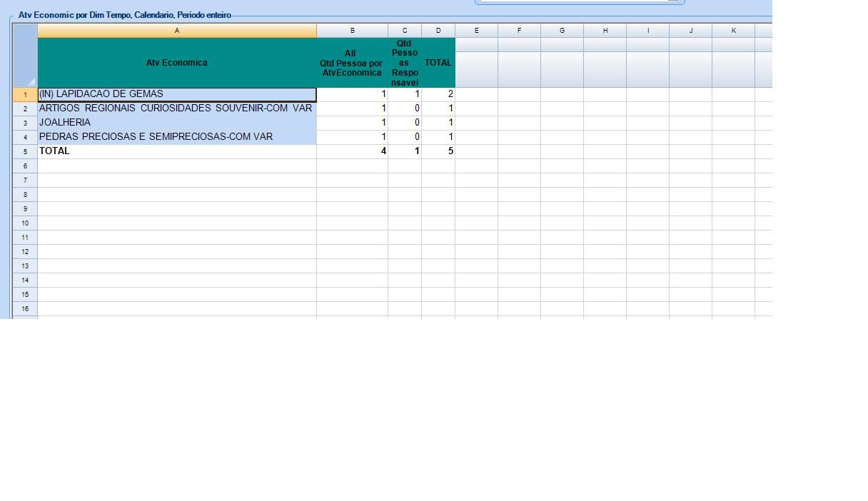Select column D header
Image resolution: width=868 pixels, height=501 pixels.
coord(438,31)
